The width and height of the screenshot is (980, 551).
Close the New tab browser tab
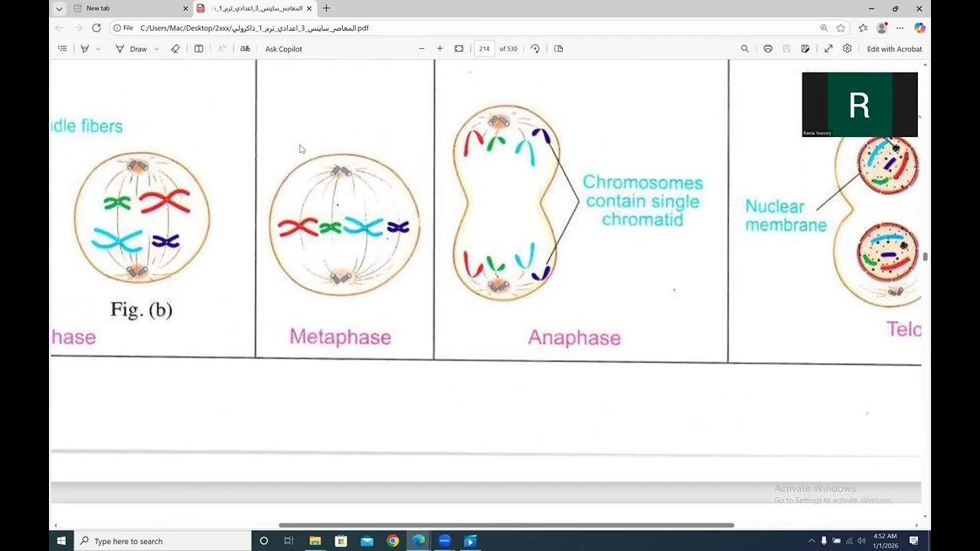pos(185,8)
